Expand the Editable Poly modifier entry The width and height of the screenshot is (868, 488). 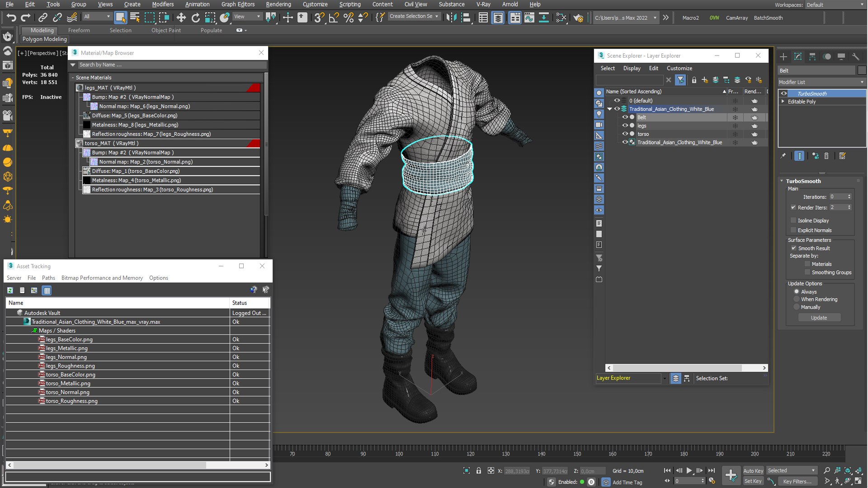[x=783, y=102]
